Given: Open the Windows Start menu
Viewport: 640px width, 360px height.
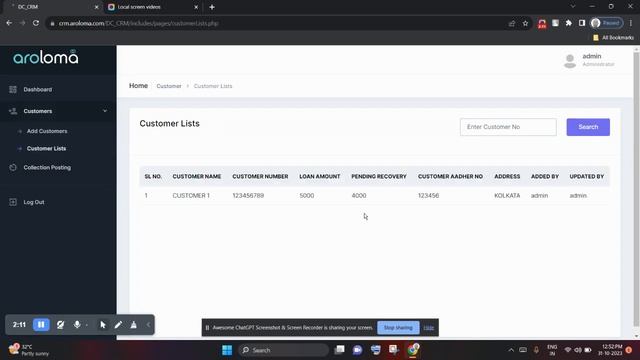Looking at the screenshot, I should click(227, 350).
